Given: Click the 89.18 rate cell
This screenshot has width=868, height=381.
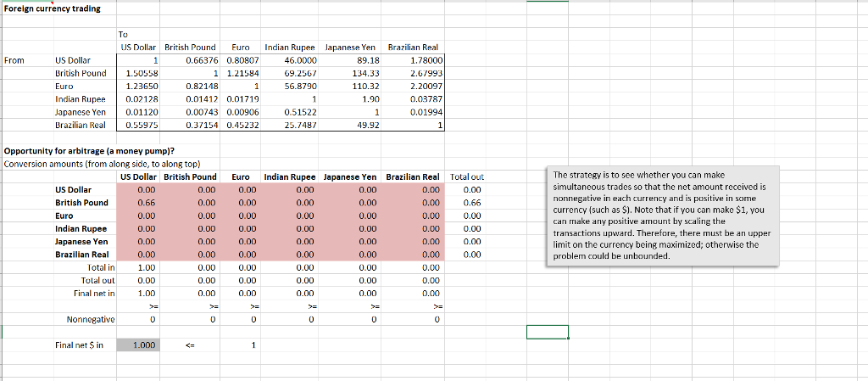Looking at the screenshot, I should coord(350,60).
